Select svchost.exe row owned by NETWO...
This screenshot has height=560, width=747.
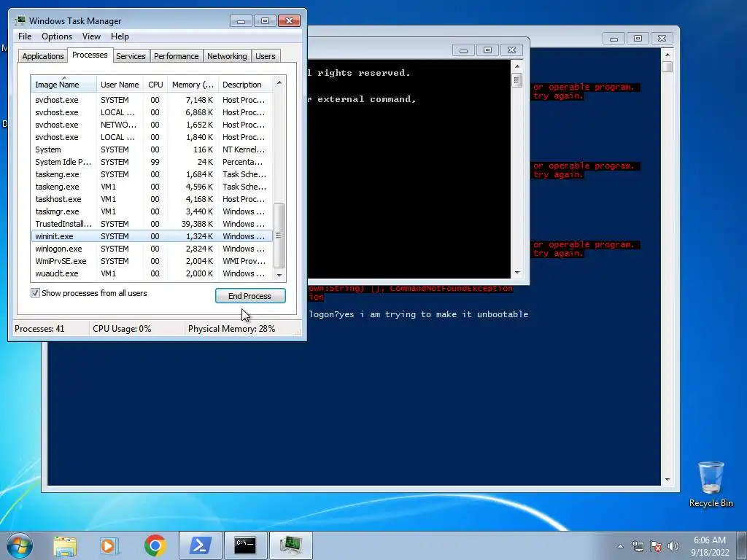tap(152, 125)
